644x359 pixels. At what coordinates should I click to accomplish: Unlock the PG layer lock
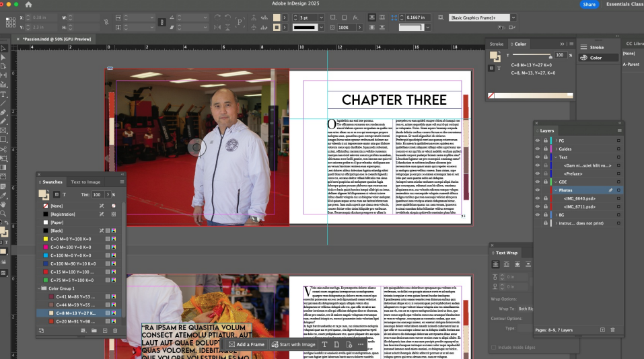[x=546, y=141]
